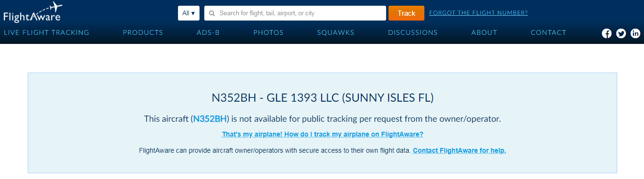The width and height of the screenshot is (644, 179).
Task: Open the Squawks menu item
Action: [336, 32]
